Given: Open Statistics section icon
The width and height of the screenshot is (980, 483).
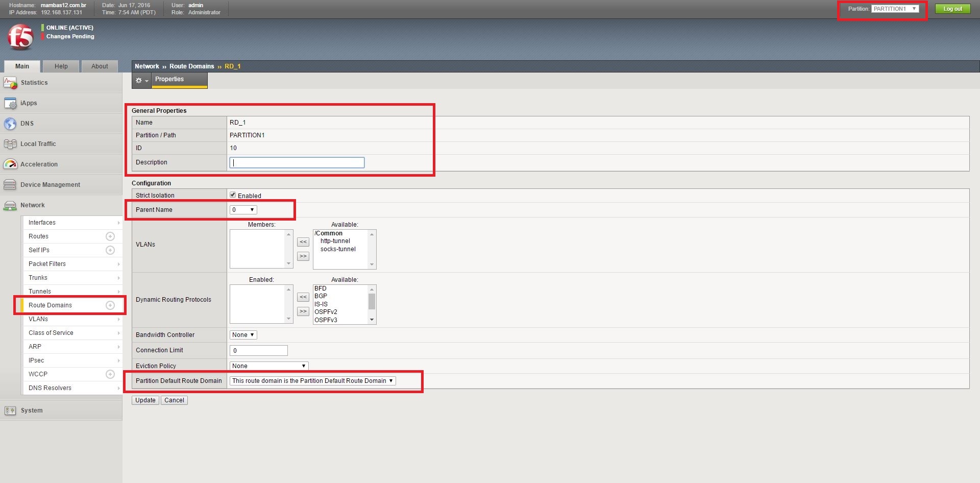Looking at the screenshot, I should (x=10, y=83).
